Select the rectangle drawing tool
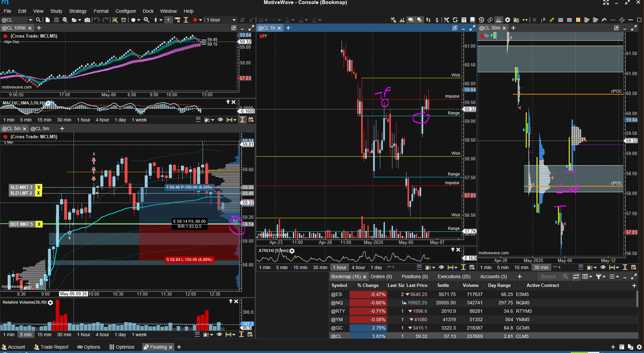The image size is (644, 353). pos(639,20)
